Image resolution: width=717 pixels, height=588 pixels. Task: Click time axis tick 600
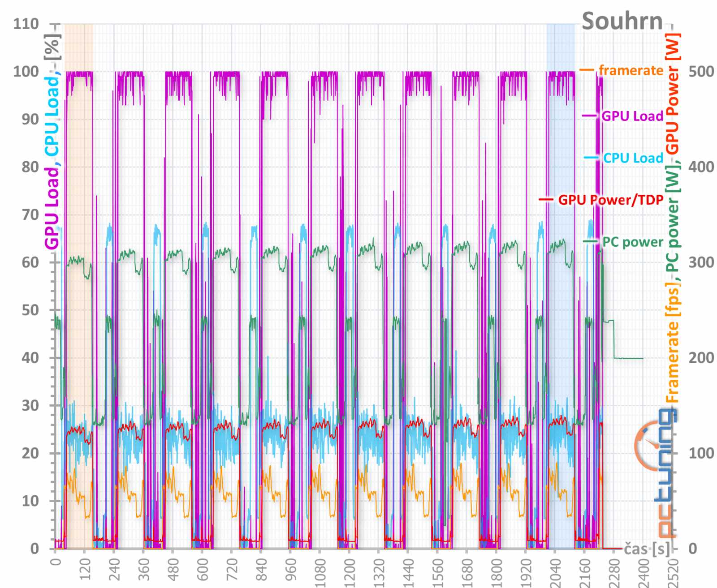pos(203,570)
